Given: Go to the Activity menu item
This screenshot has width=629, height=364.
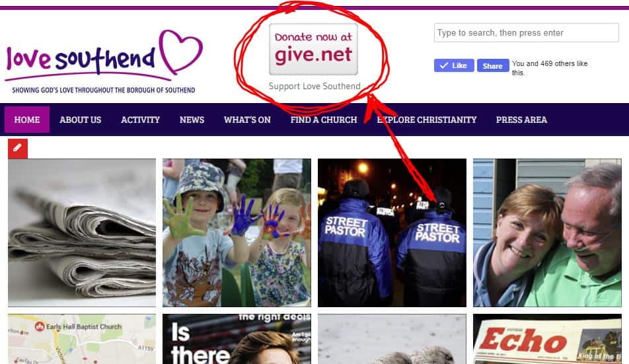Looking at the screenshot, I should (x=140, y=120).
